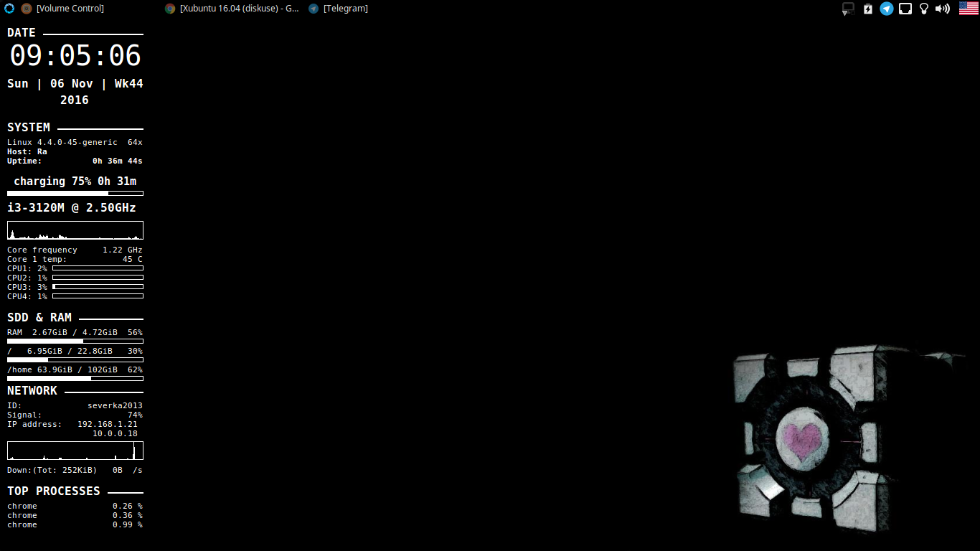Click the /home 63.9GiB / 102GiB line

point(75,370)
